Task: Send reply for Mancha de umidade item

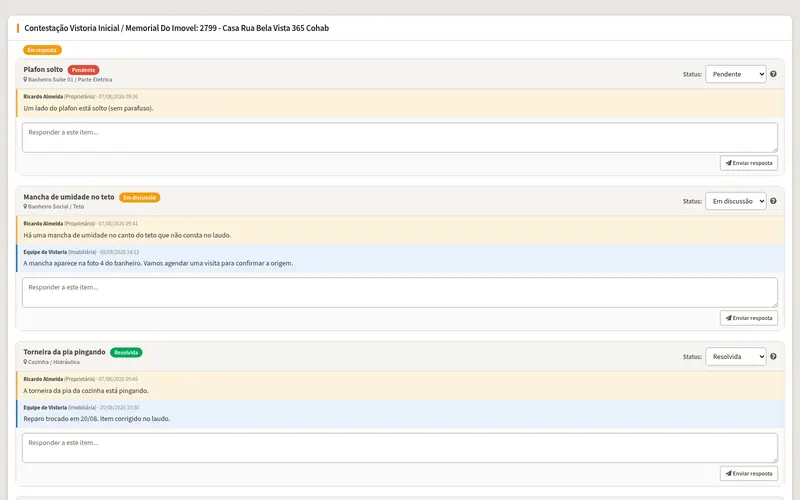Action: pos(748,318)
